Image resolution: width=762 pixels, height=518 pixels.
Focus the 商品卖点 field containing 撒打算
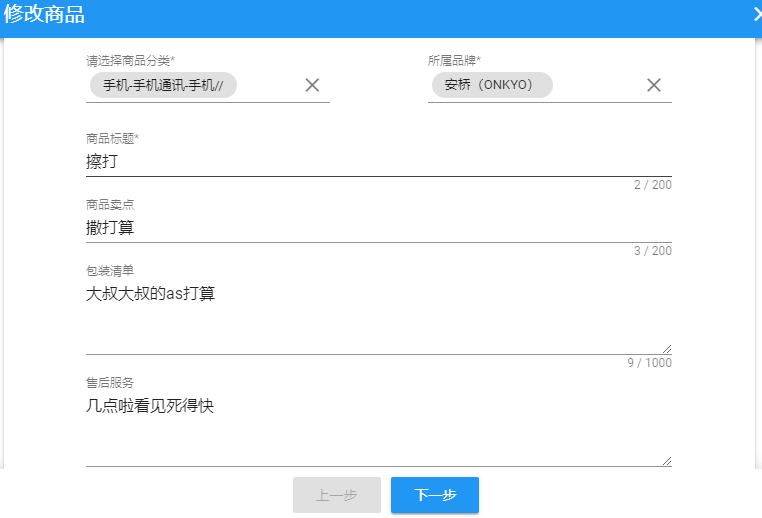pyautogui.click(x=379, y=227)
